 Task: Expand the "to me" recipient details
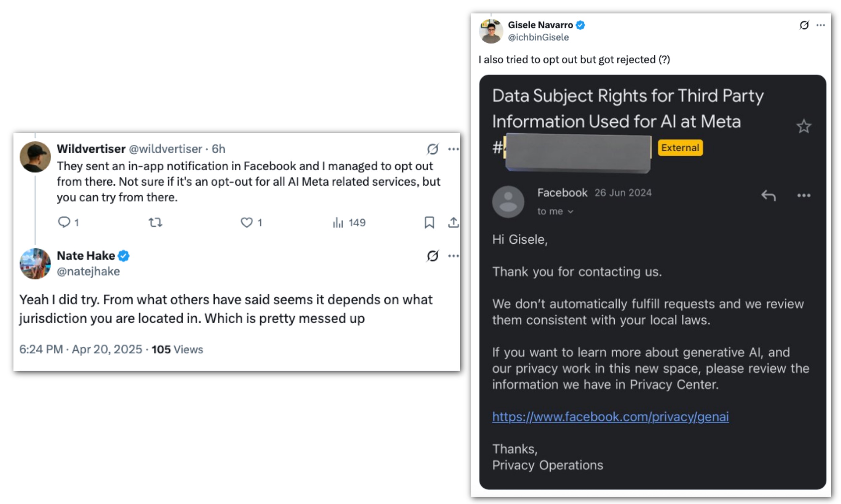click(555, 211)
